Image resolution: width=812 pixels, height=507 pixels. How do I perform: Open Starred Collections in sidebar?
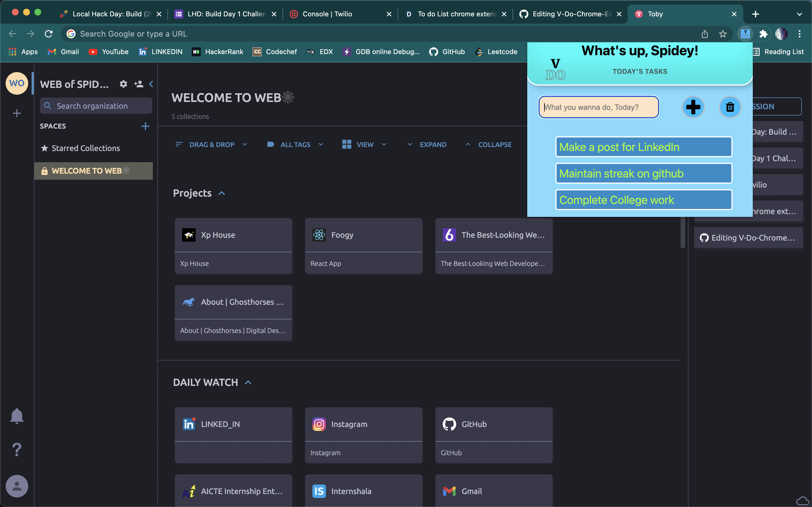[85, 148]
